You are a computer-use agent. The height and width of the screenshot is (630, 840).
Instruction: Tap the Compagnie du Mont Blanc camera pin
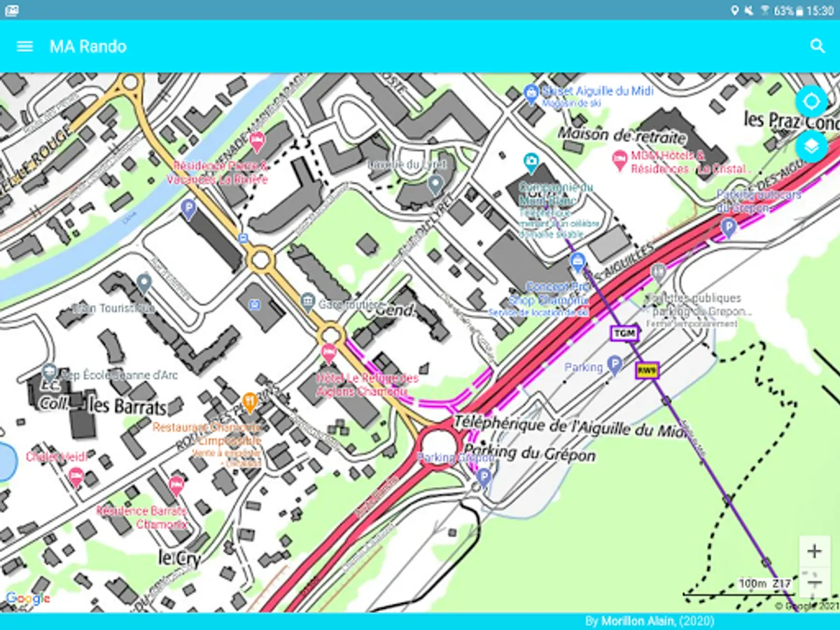531,164
